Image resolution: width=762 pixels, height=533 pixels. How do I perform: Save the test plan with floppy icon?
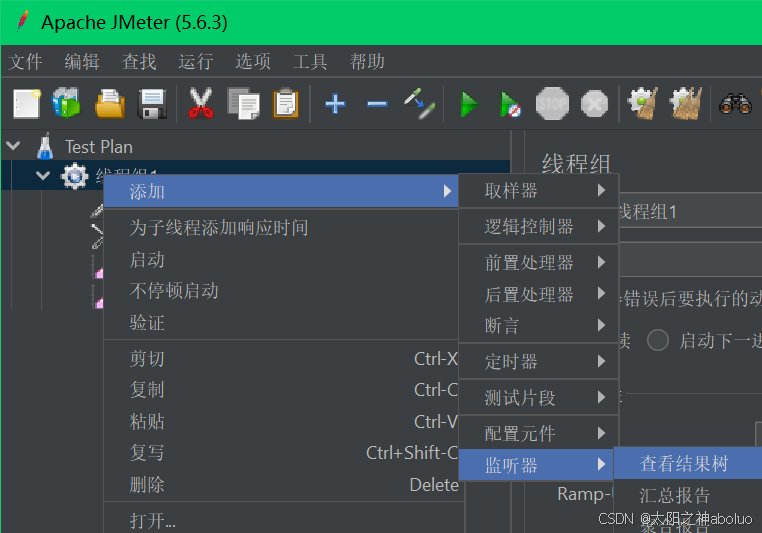[152, 103]
